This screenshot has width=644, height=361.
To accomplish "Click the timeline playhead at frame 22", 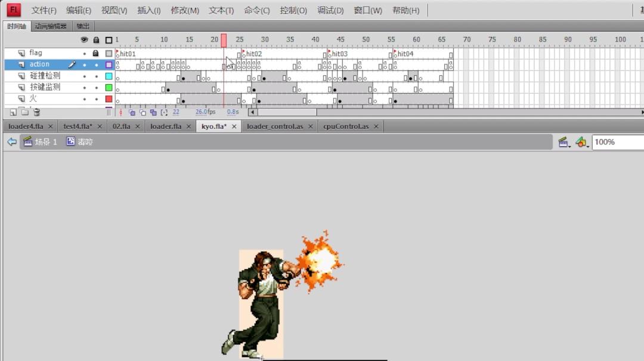I will (224, 40).
